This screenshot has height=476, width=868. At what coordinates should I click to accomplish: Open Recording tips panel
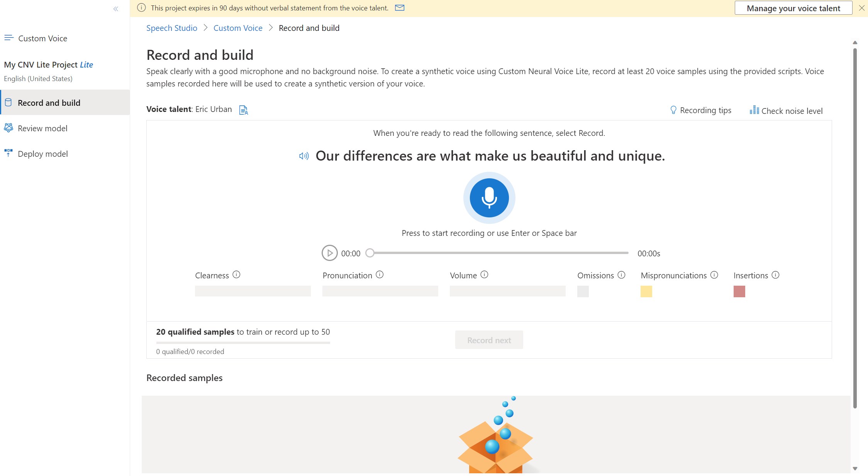701,110
